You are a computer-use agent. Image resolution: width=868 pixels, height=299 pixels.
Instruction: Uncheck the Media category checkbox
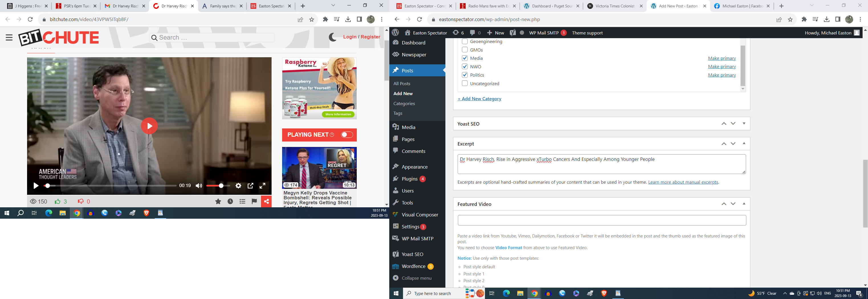point(465,58)
